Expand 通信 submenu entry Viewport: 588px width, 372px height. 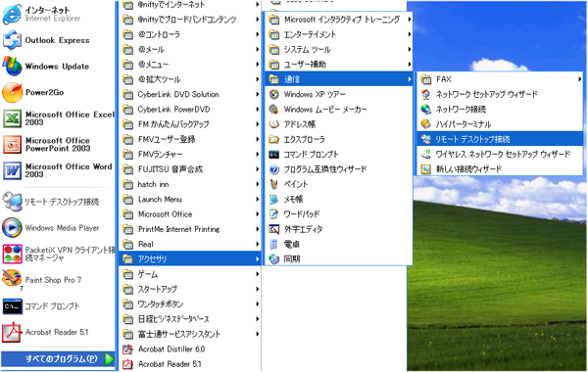coord(339,79)
